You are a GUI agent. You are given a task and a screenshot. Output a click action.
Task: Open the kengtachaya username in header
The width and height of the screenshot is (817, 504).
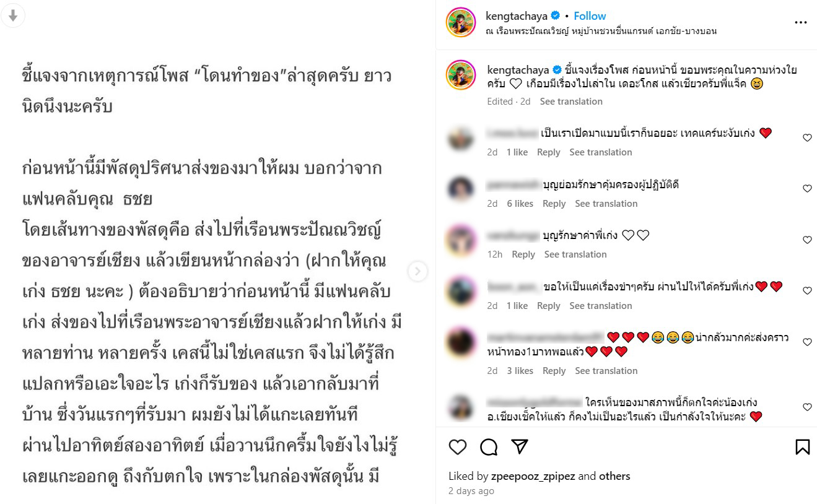517,16
